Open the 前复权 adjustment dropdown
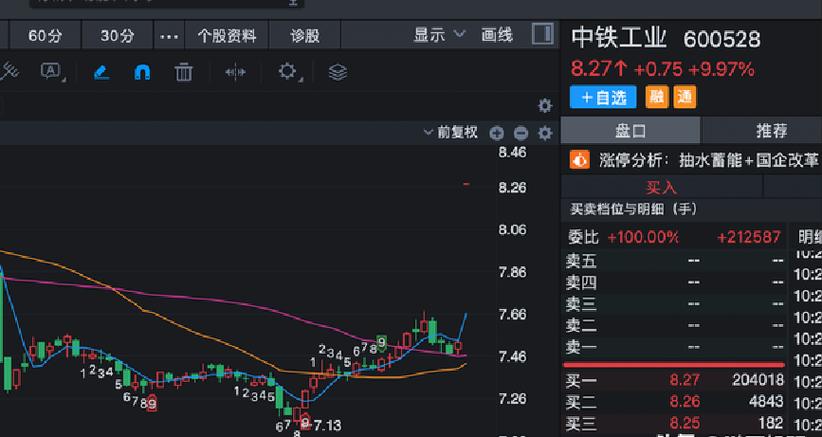 pos(451,133)
